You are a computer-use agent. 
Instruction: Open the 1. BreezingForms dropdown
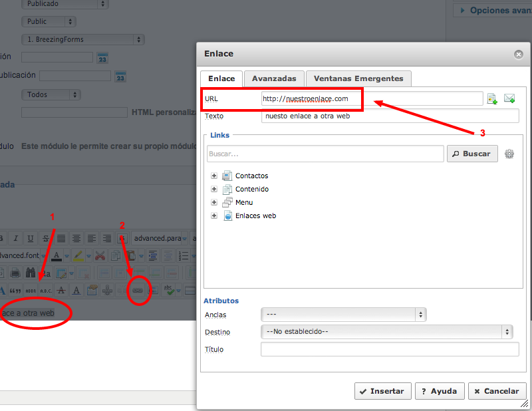(x=83, y=39)
